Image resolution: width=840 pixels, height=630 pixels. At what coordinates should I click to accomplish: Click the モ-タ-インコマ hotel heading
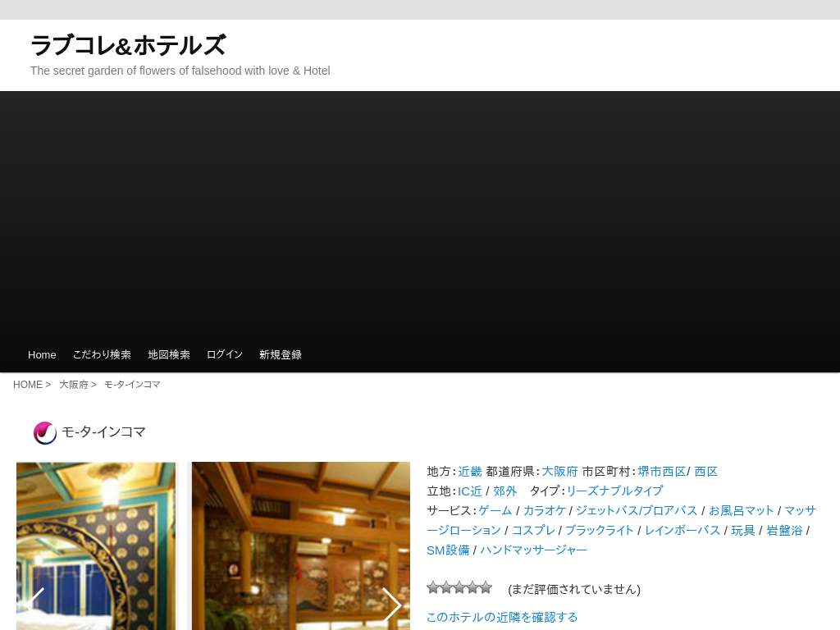pos(104,431)
